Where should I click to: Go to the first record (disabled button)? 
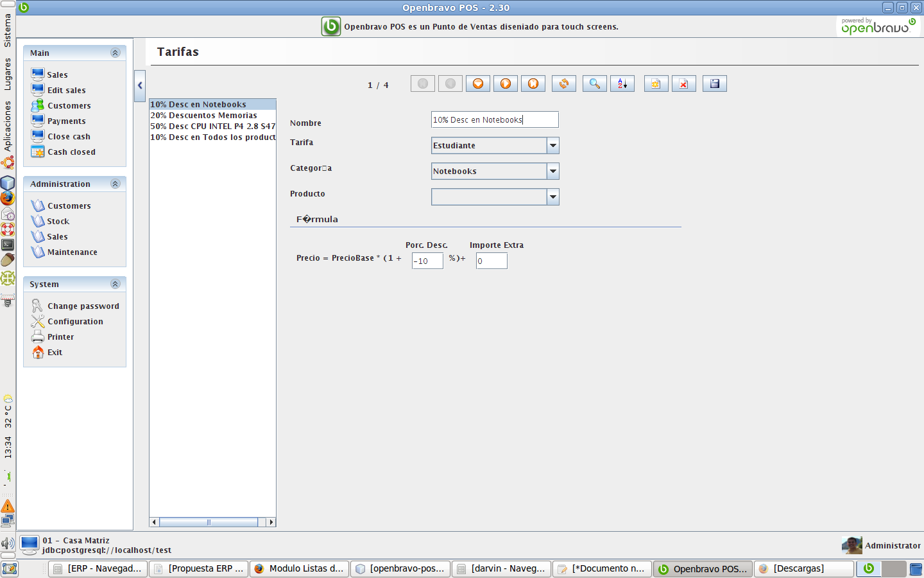[x=423, y=83]
